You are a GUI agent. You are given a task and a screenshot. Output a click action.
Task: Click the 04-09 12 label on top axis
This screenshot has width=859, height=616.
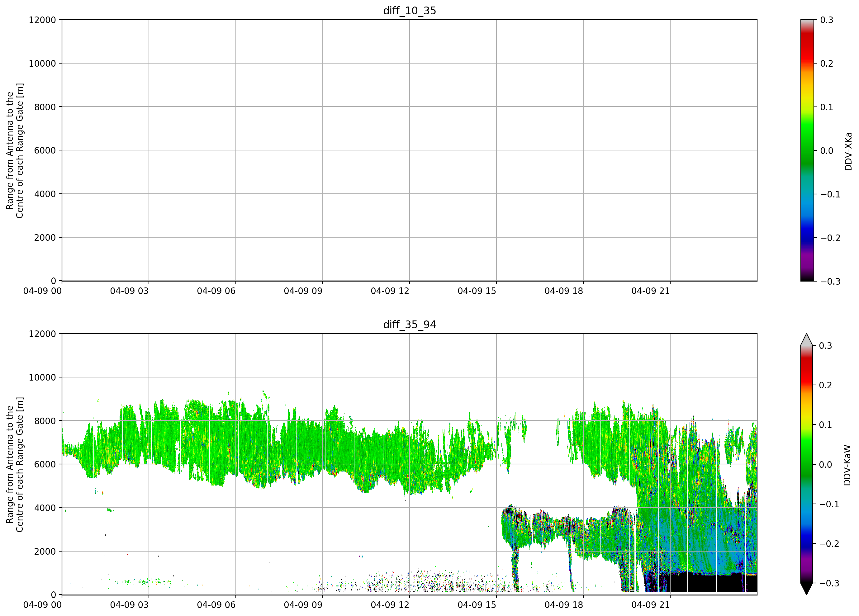pos(390,291)
